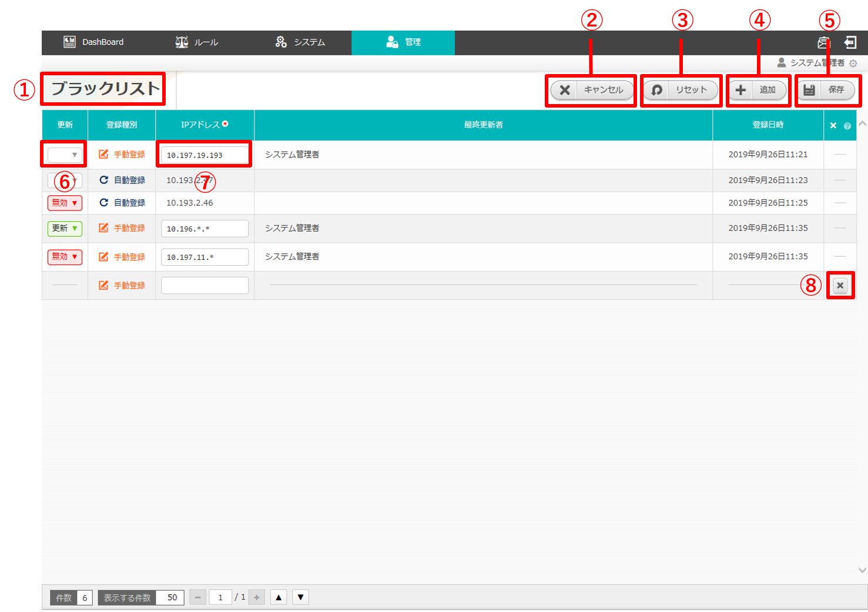
Task: Click edit icon in the empty last row
Action: tap(103, 285)
